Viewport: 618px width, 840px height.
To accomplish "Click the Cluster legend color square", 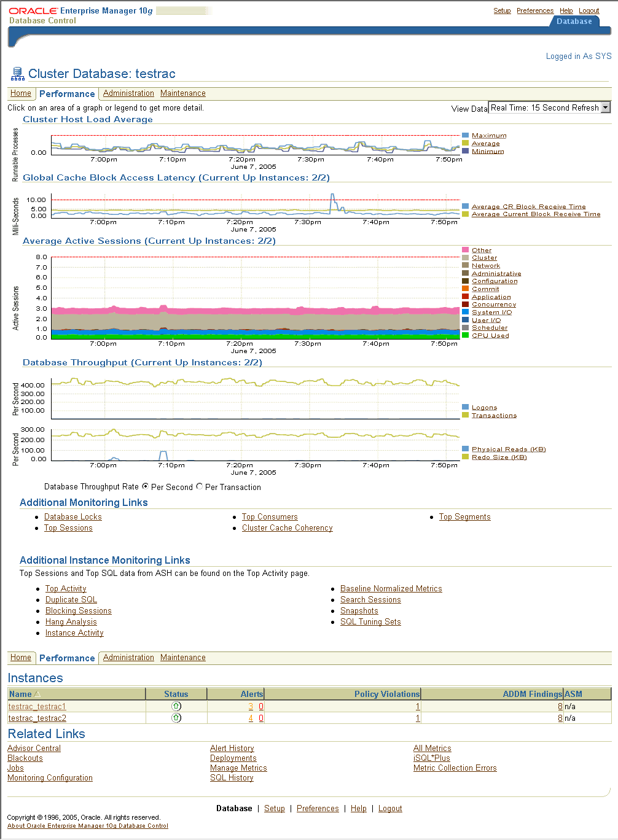I will pyautogui.click(x=466, y=258).
